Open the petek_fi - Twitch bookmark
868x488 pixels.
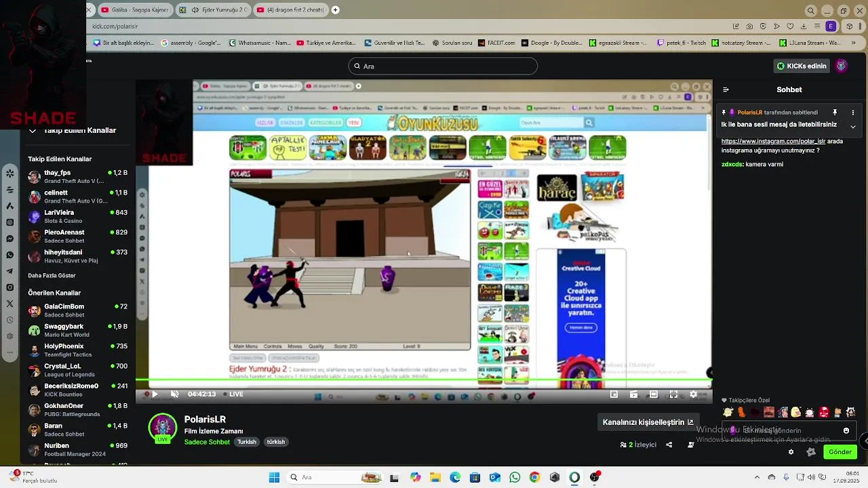click(x=681, y=43)
